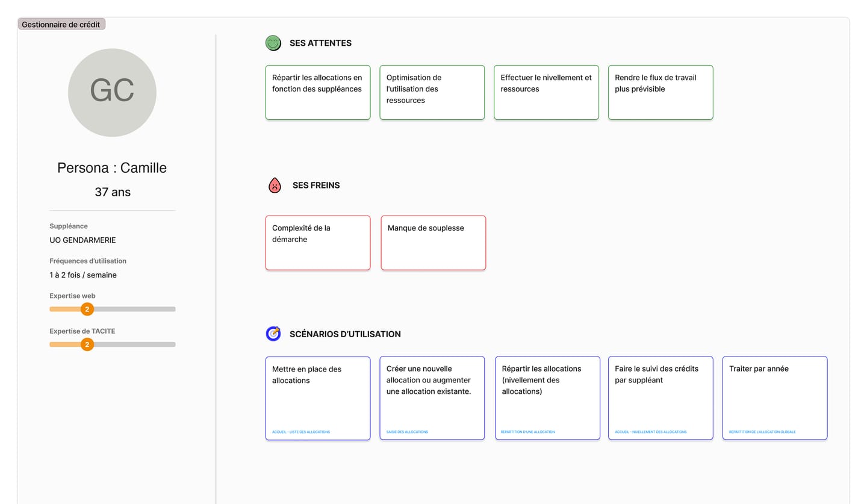The width and height of the screenshot is (867, 504).
Task: Click the 'Expertise de TACITE' label
Action: click(82, 331)
